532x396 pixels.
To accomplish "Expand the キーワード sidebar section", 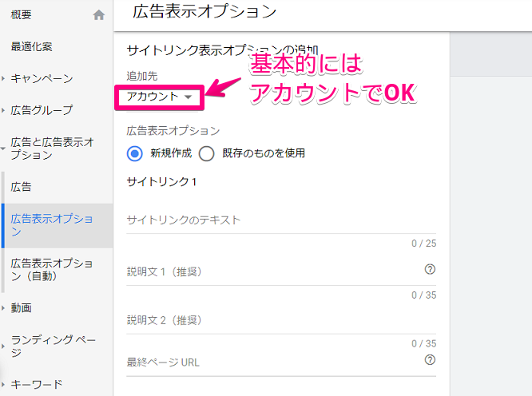I will 3,385.
